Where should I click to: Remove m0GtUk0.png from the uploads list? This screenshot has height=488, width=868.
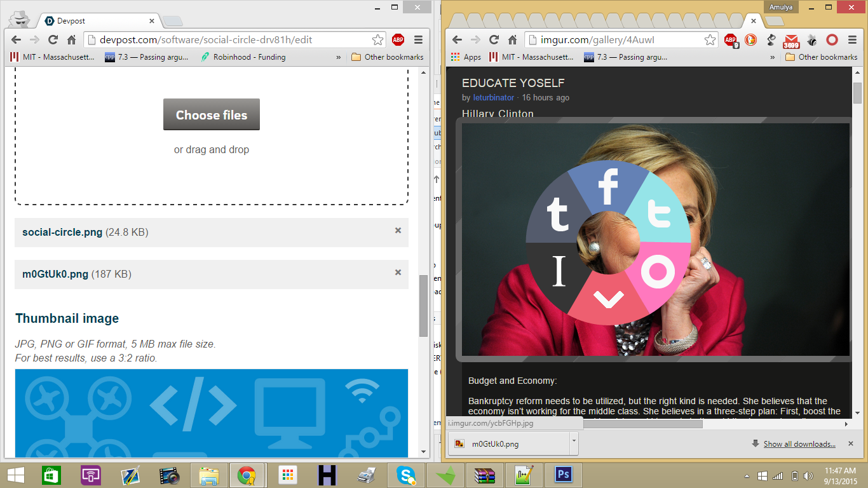click(x=398, y=273)
